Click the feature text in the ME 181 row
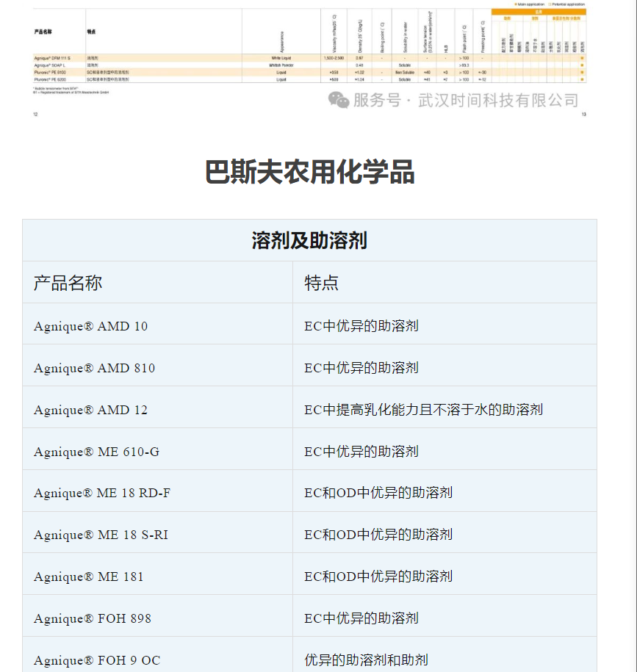The image size is (637, 672). [378, 577]
